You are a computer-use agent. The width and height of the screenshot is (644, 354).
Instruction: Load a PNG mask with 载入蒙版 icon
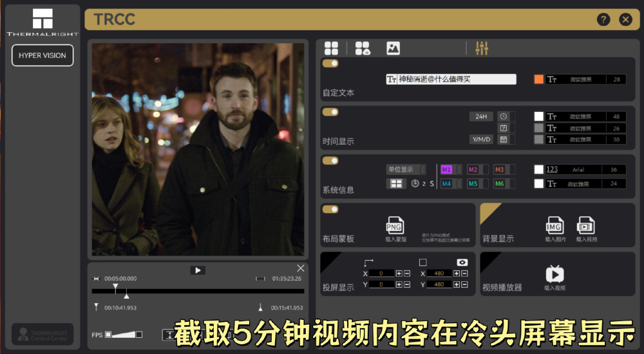(x=395, y=225)
